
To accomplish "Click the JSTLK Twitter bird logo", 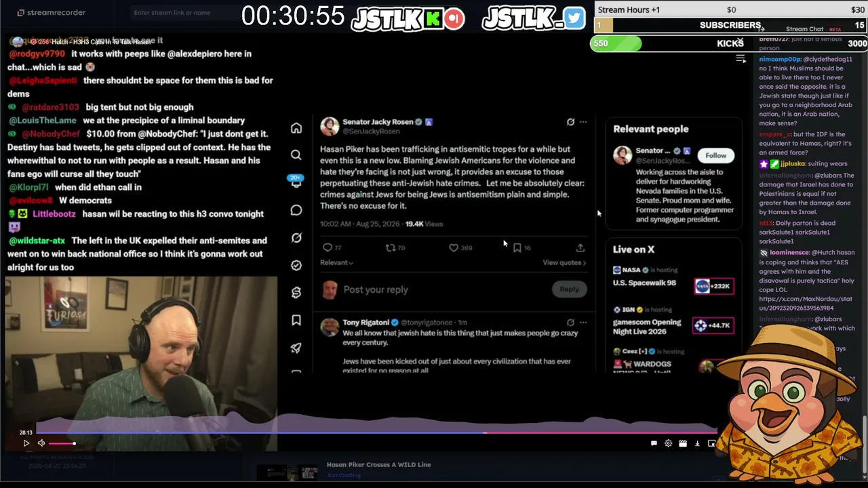I will (534, 19).
